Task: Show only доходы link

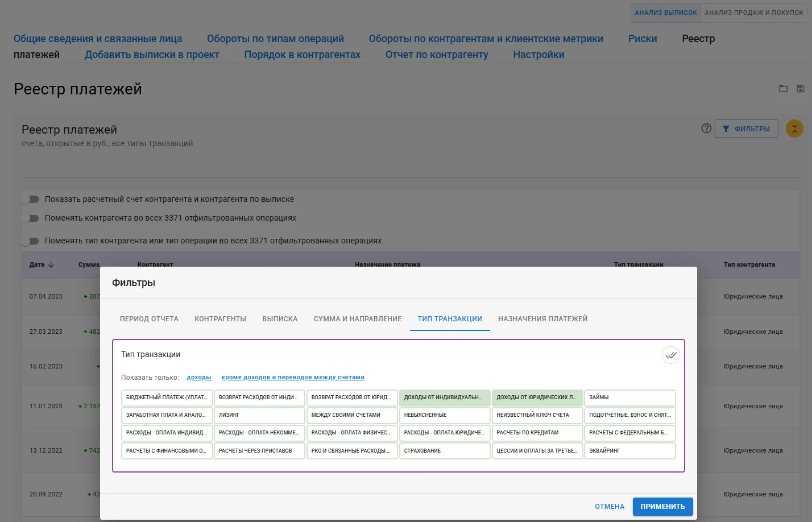Action: coord(199,378)
